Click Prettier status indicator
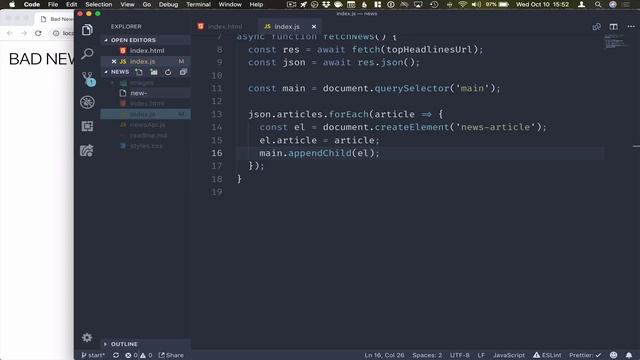The width and height of the screenshot is (640, 360). click(x=585, y=355)
